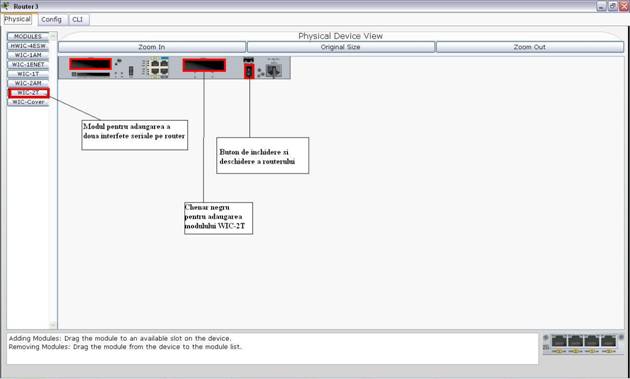Click the empty WIC slot right of Ethernet ports
The width and height of the screenshot is (630, 379).
204,65
